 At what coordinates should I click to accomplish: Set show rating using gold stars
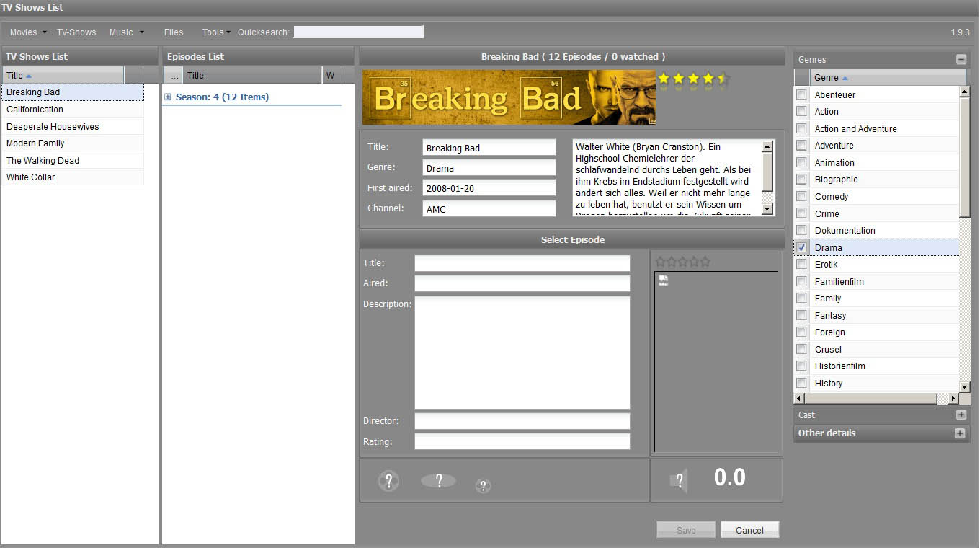tap(694, 79)
